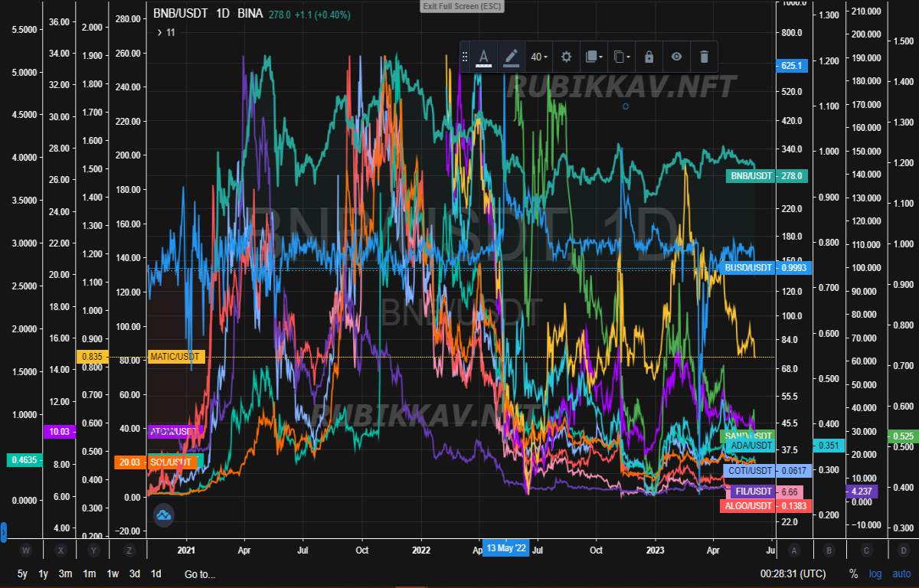Select the 5y time range
Viewport: 919px width, 588px height.
click(x=22, y=574)
